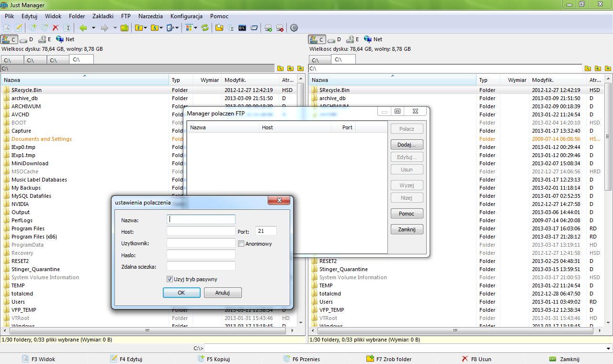
Task: Click the Host input field
Action: (x=201, y=231)
